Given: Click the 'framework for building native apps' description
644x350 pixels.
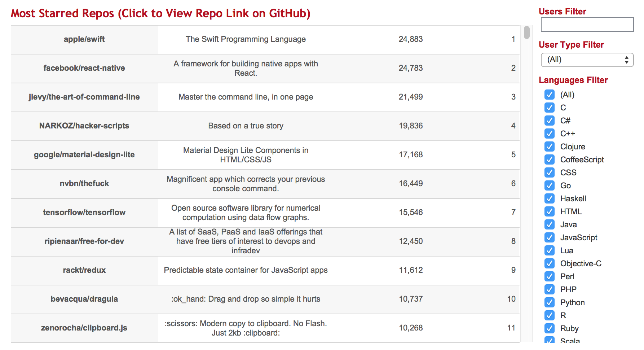Looking at the screenshot, I should click(x=246, y=68).
